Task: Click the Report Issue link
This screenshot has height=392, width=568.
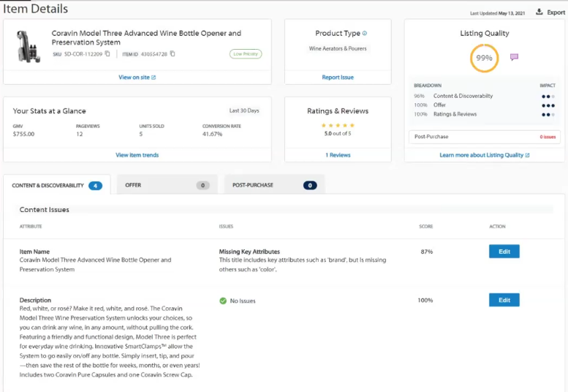Action: [337, 77]
